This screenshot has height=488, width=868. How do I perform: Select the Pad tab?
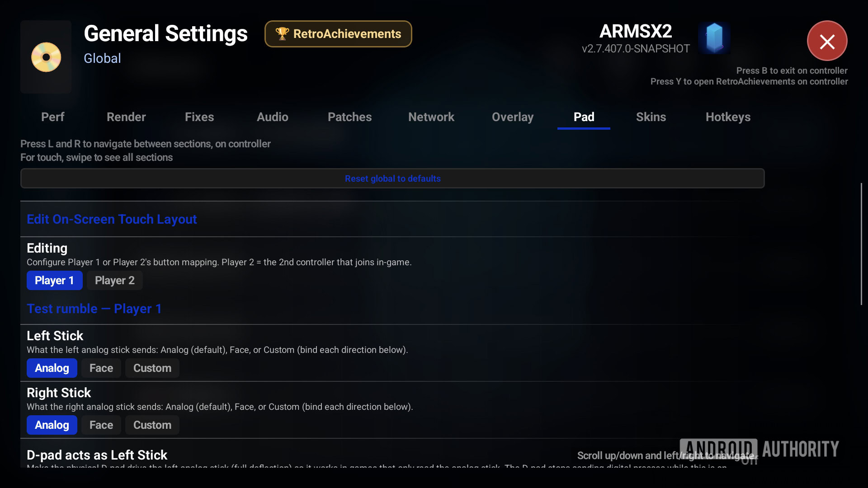pyautogui.click(x=584, y=117)
